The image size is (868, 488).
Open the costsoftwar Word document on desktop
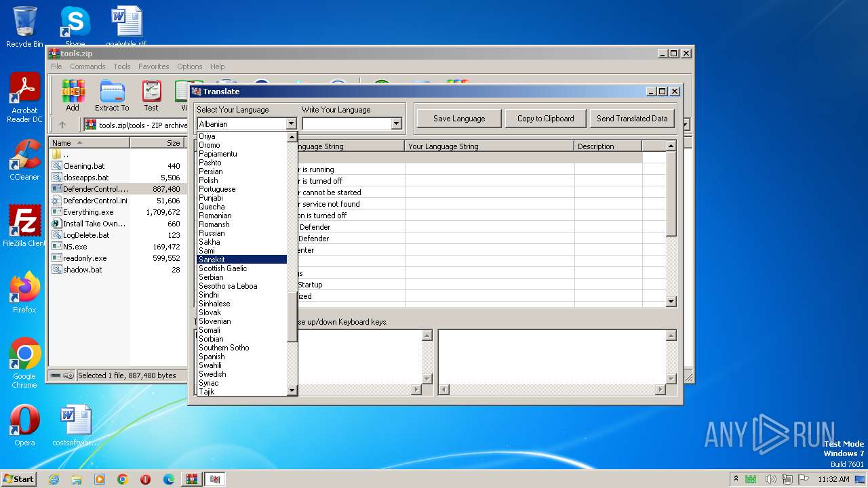tap(75, 425)
